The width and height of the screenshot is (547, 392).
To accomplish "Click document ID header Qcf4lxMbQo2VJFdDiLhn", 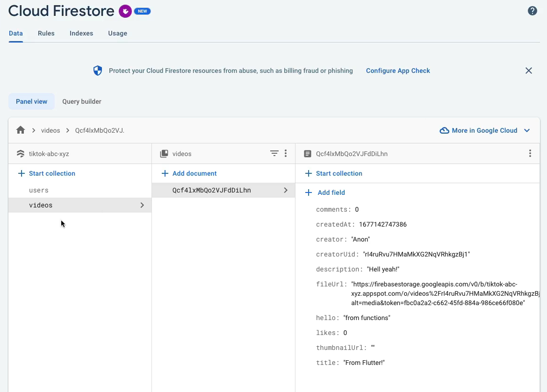I will pos(352,153).
